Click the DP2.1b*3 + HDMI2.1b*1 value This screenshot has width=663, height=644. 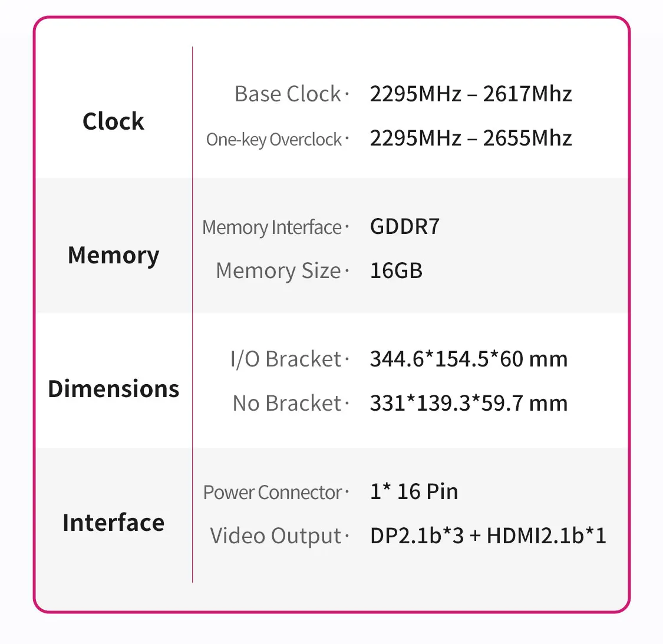point(488,536)
